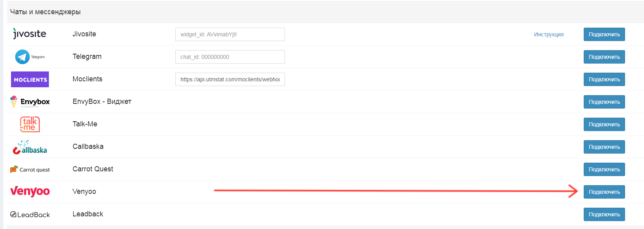The height and width of the screenshot is (229, 644).
Task: Click the Jivosite logo icon
Action: [x=30, y=34]
